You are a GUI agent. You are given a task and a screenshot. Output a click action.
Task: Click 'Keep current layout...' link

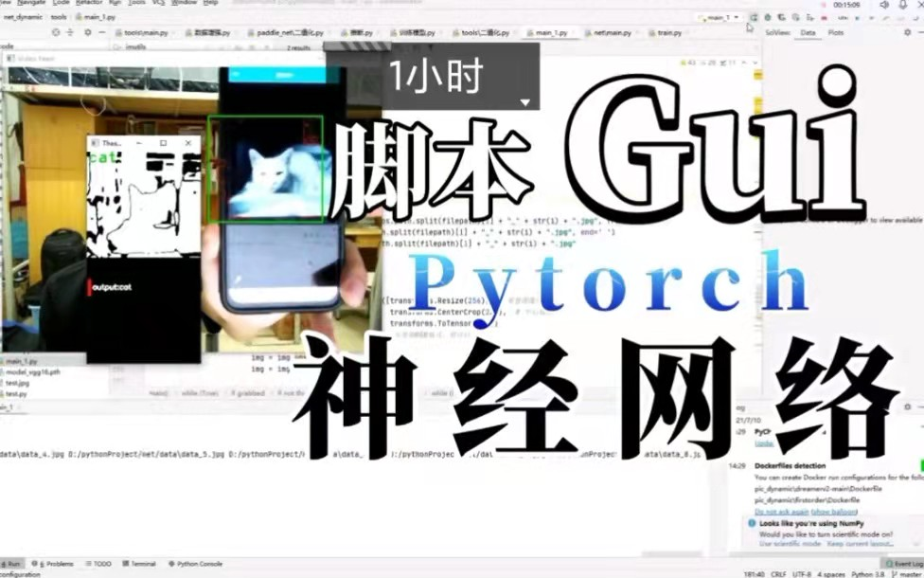[x=861, y=543]
